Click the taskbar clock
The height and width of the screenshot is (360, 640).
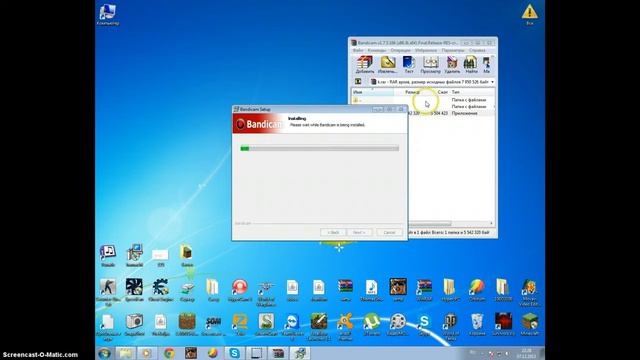point(526,353)
